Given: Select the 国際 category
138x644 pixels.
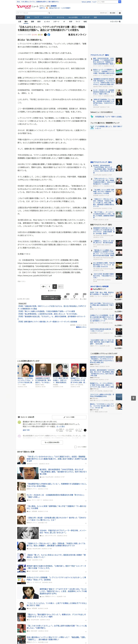Looking at the screenshot, I should pos(32,21).
